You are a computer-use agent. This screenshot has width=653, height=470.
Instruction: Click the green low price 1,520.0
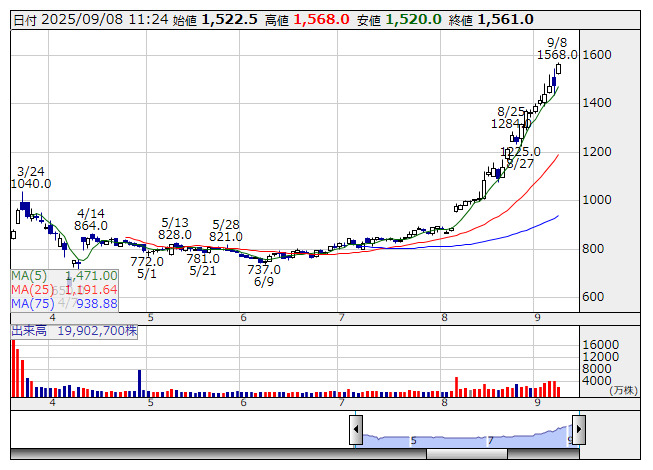[x=414, y=20]
